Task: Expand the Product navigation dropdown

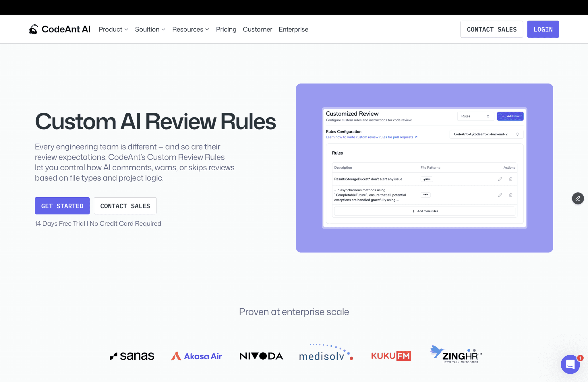Action: [x=113, y=29]
